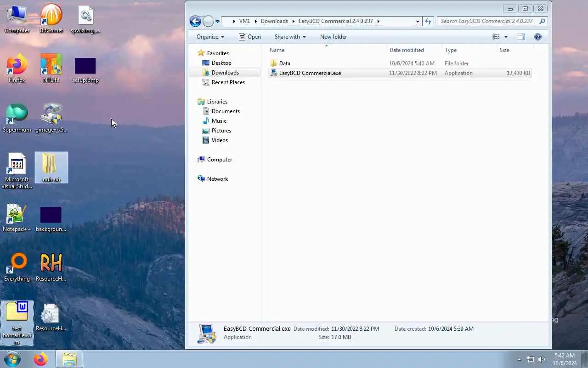The height and width of the screenshot is (368, 588).
Task: Select Microsoft Visual Studio desktop shortcut
Action: (17, 171)
